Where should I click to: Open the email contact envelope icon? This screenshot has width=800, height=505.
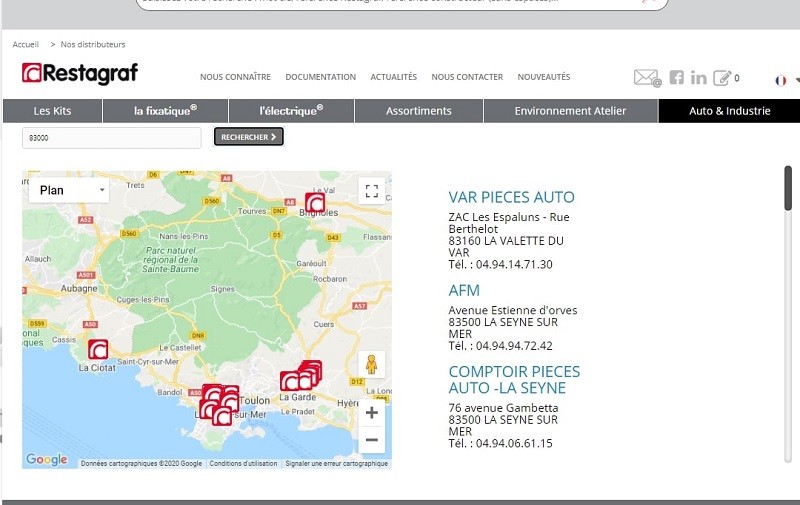[x=647, y=78]
